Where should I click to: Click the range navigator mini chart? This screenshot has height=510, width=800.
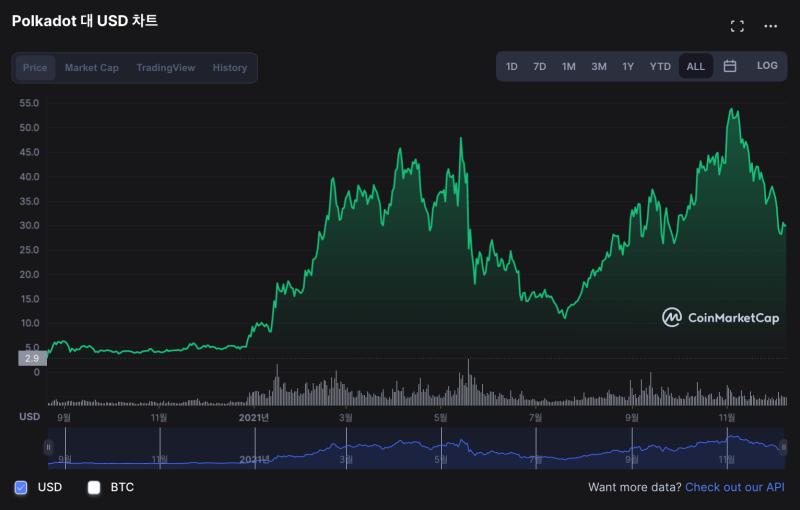click(x=416, y=448)
